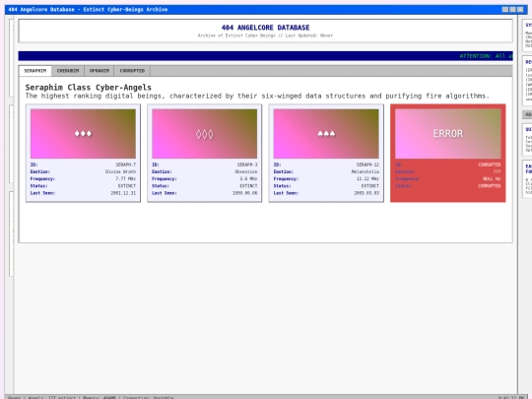Click the '1999.06.06' last seen date
The height and width of the screenshot is (399, 532).
coord(244,193)
